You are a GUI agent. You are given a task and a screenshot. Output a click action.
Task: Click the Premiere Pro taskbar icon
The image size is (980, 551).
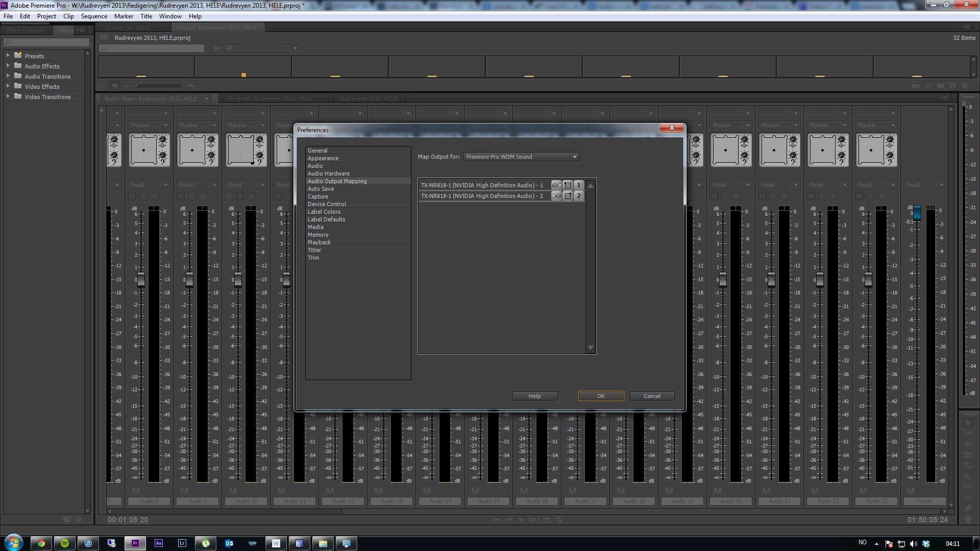point(135,543)
